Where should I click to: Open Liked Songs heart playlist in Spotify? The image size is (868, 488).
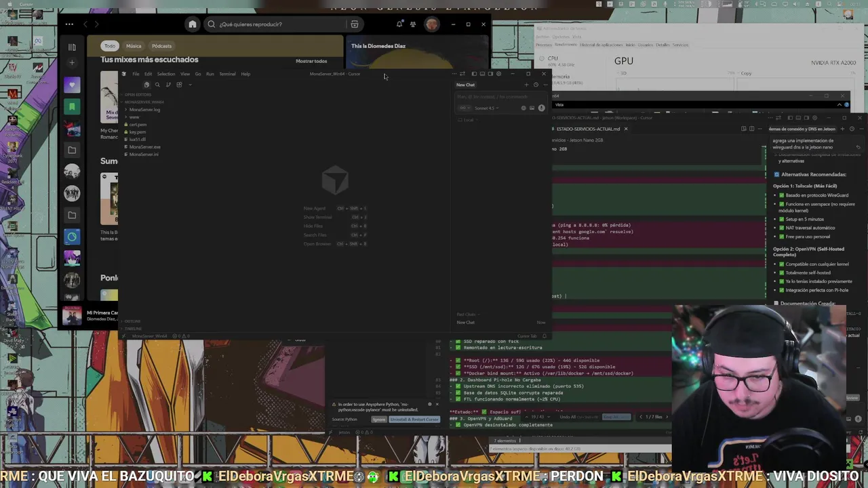click(72, 85)
